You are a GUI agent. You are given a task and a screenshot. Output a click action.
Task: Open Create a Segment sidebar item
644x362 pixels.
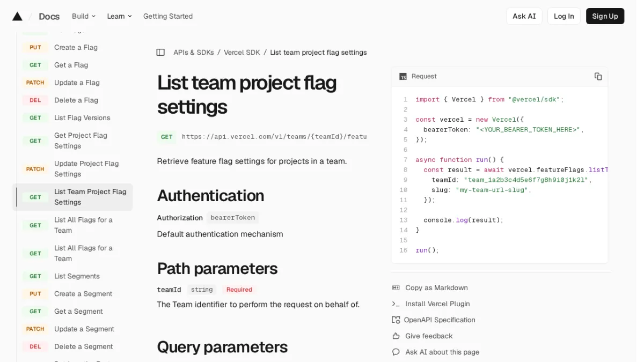click(72, 294)
